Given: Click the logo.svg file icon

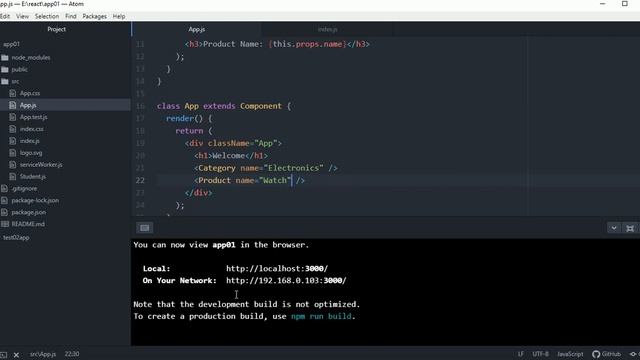Looking at the screenshot, I should (13, 153).
